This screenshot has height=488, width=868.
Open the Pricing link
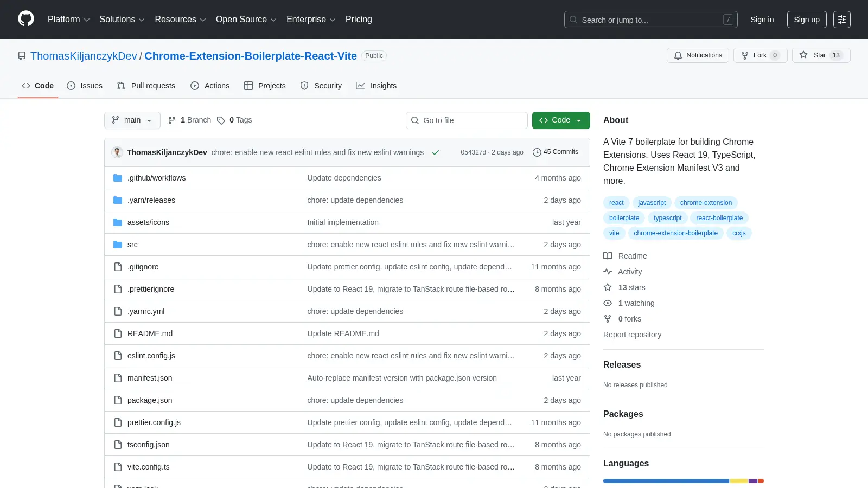pos(359,20)
